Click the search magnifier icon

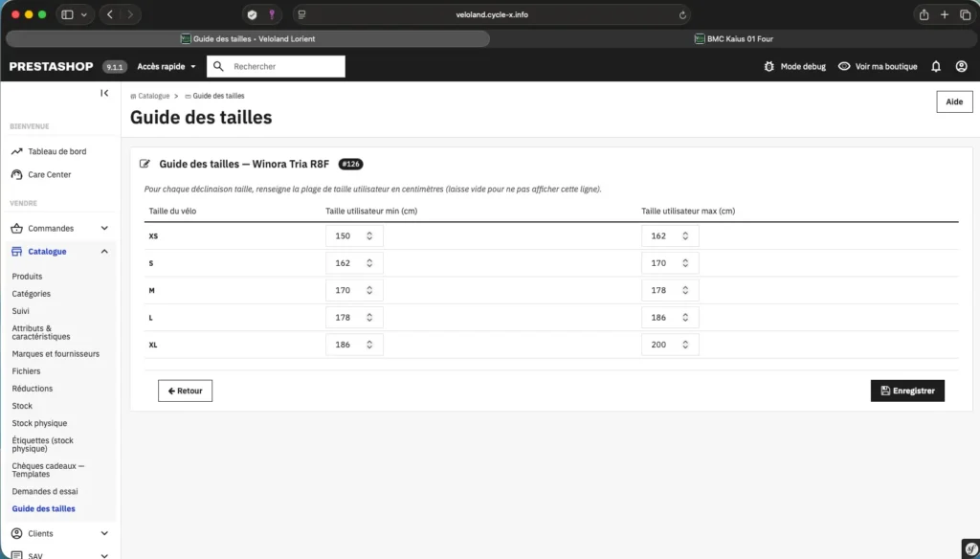coord(218,66)
